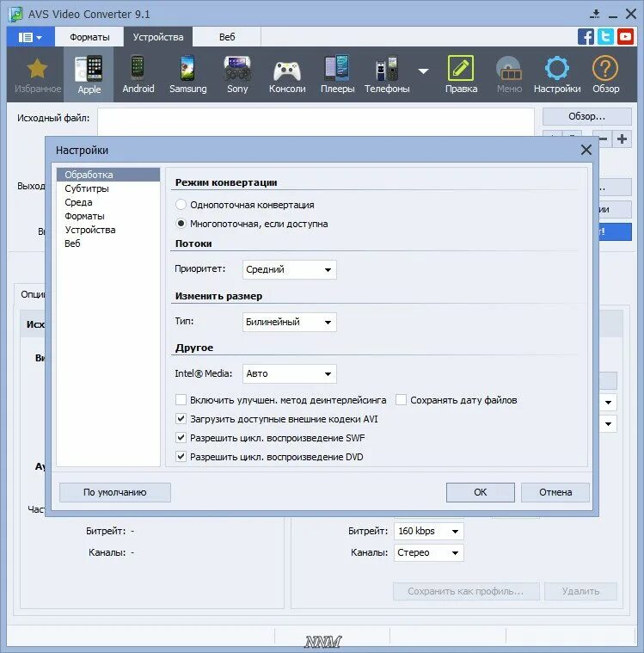Open the Приоритет dropdown showing Средний
This screenshot has width=644, height=653.
(x=289, y=269)
